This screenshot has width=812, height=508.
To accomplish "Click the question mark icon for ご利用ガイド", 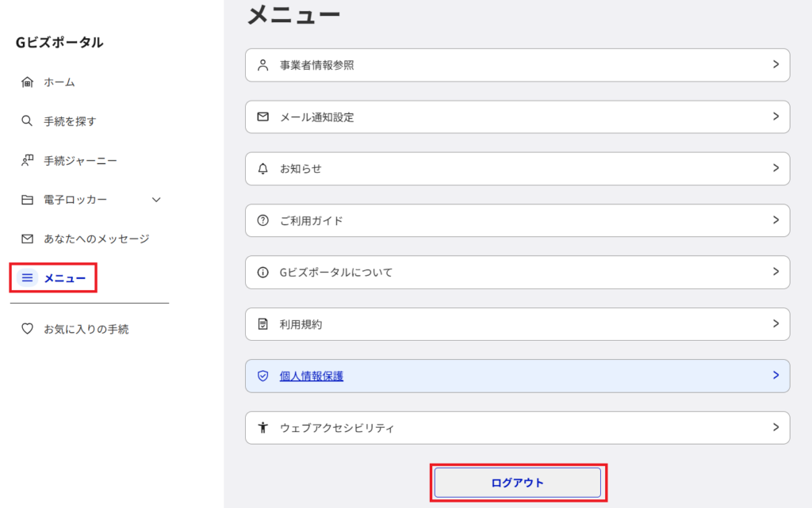I will (x=263, y=220).
